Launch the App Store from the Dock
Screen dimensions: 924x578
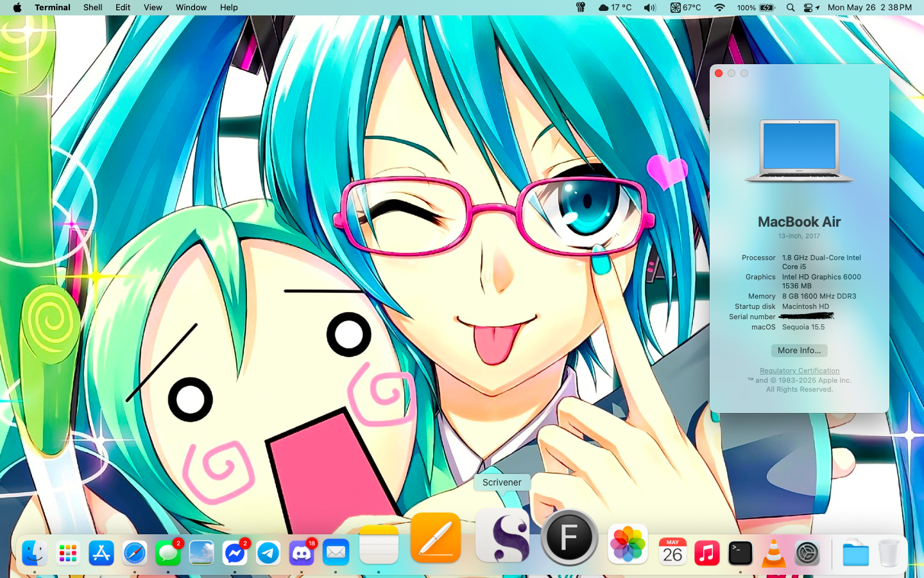pos(101,553)
